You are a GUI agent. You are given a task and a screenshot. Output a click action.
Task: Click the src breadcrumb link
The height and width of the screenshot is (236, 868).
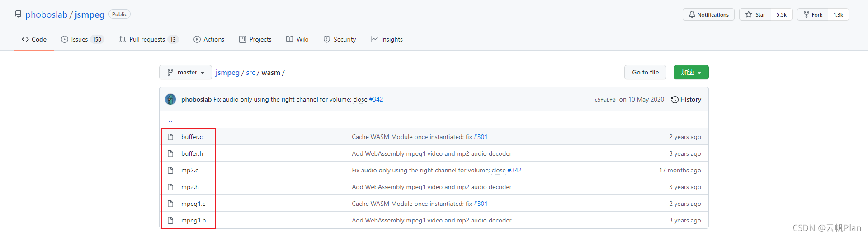coord(250,73)
